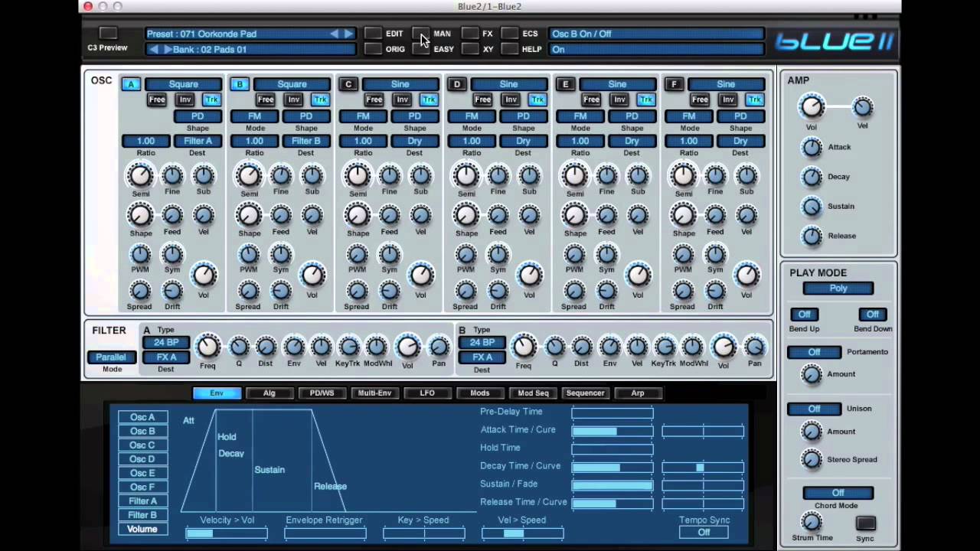Go to previous preset arrow

[335, 34]
